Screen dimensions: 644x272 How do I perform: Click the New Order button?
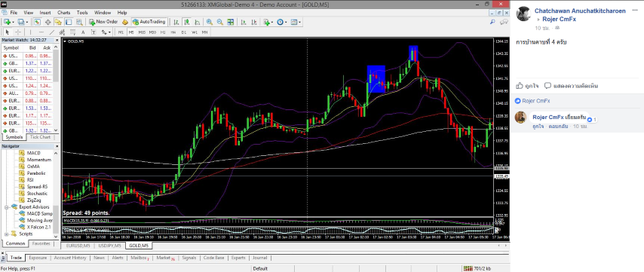point(103,22)
